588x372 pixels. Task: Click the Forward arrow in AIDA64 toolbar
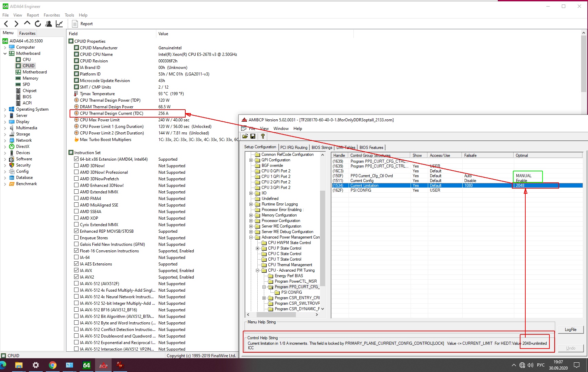[16, 23]
